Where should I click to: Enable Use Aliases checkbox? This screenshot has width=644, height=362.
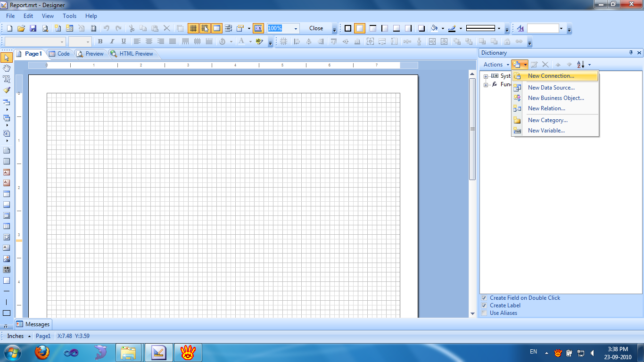tap(484, 313)
